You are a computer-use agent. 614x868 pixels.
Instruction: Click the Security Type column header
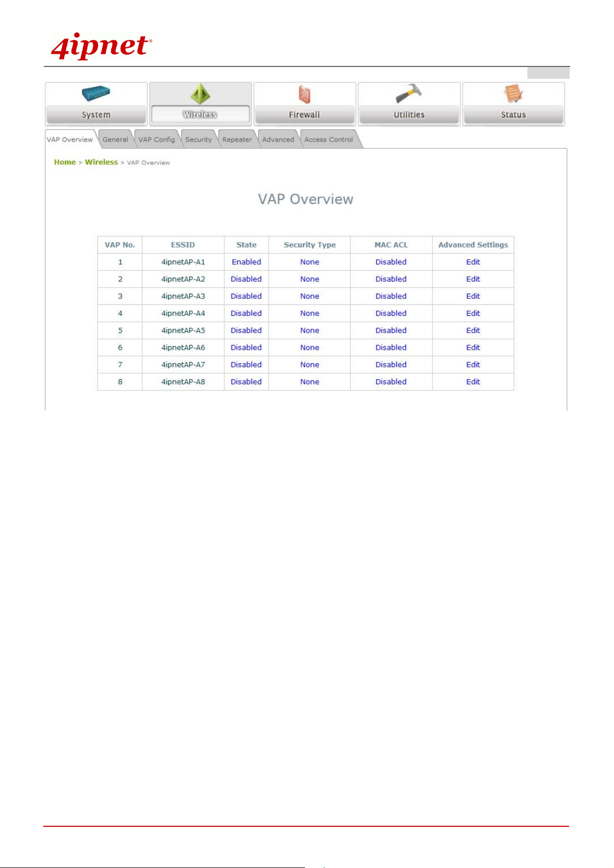pyautogui.click(x=310, y=245)
